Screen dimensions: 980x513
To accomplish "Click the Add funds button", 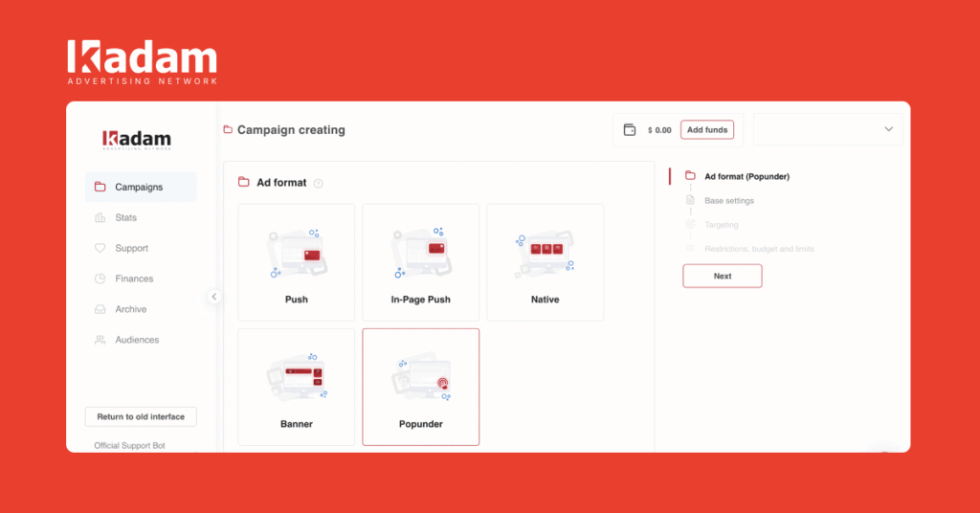I will (707, 130).
